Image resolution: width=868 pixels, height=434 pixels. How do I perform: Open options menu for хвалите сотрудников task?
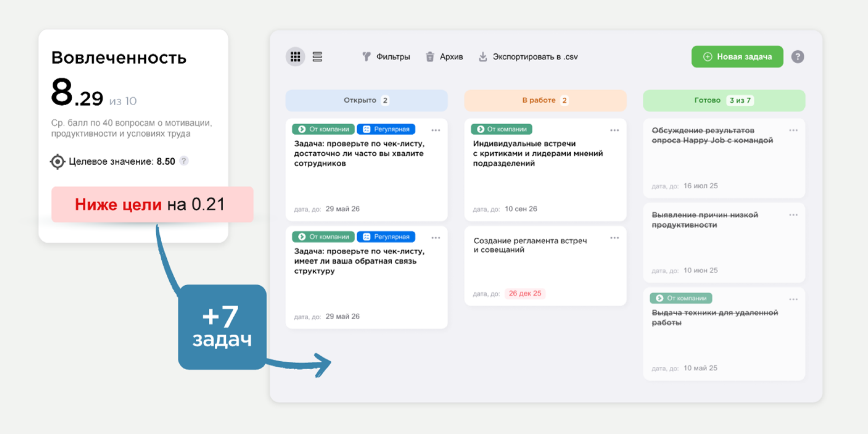(435, 130)
